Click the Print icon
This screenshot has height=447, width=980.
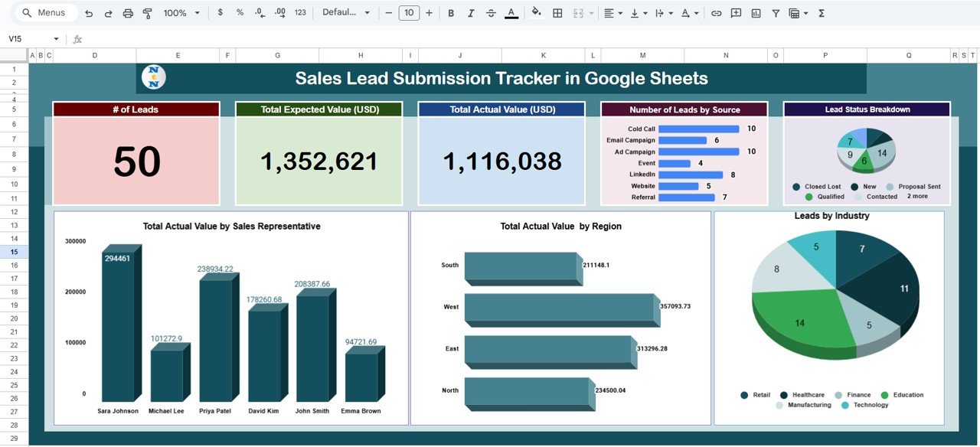click(x=128, y=13)
